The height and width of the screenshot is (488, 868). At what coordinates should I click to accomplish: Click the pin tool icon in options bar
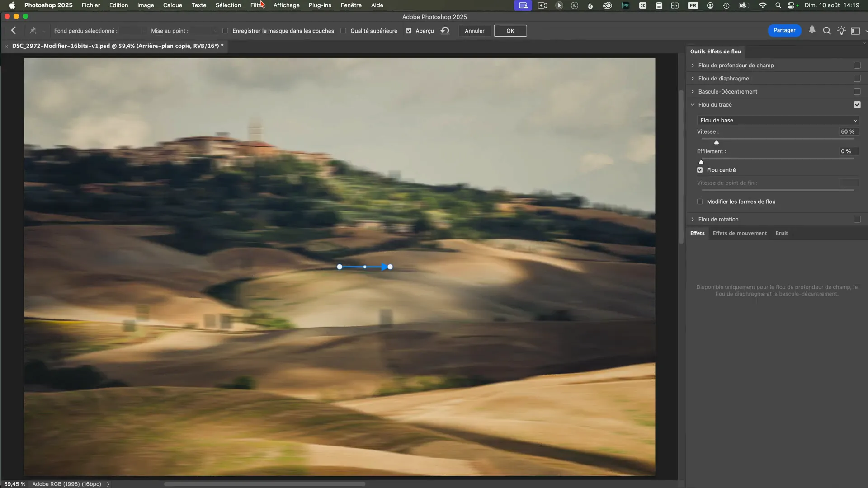[33, 30]
